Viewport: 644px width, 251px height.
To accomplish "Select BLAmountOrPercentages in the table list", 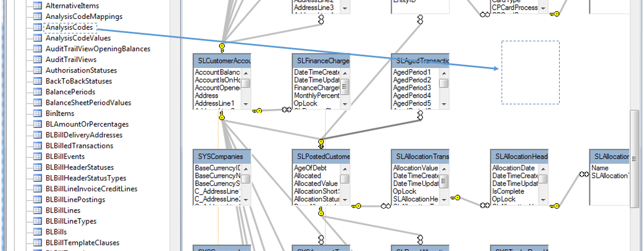I will pyautogui.click(x=87, y=124).
